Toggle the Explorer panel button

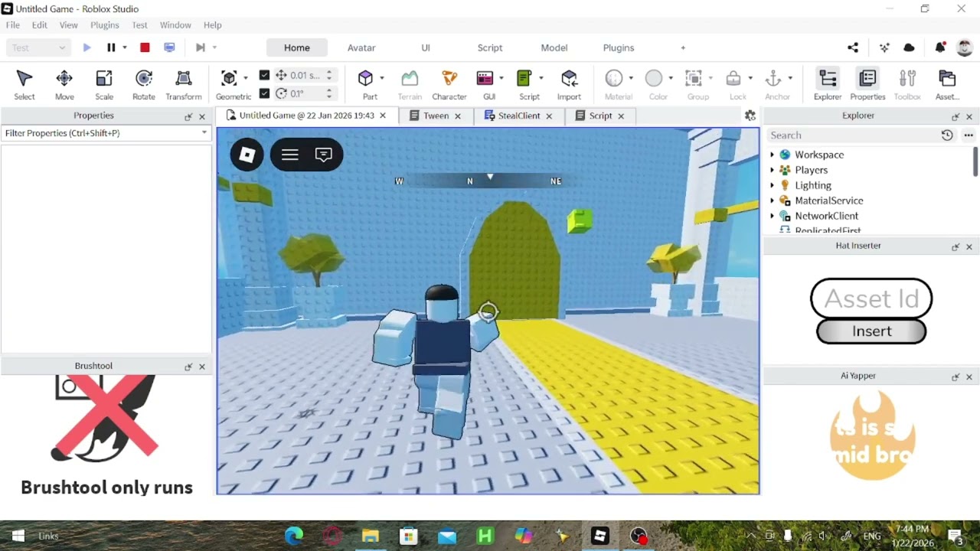pyautogui.click(x=828, y=84)
